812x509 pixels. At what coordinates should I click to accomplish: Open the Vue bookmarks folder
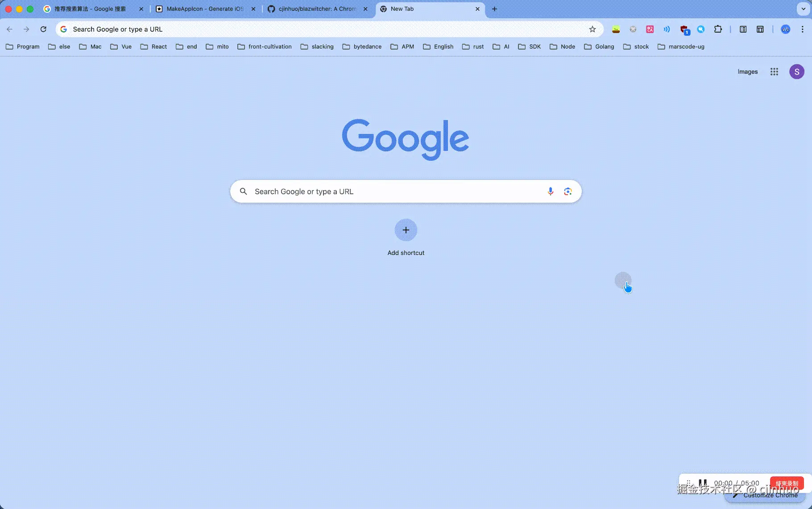coord(121,47)
